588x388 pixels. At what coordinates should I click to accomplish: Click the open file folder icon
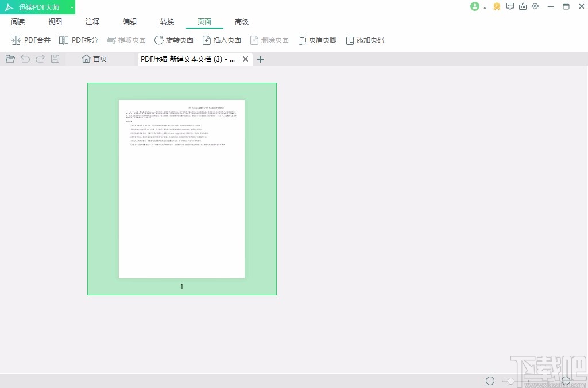10,58
